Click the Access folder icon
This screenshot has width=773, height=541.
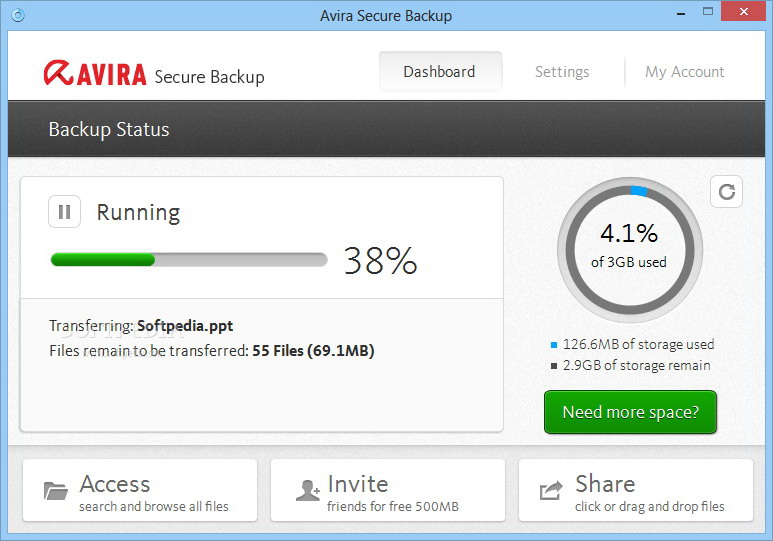[x=56, y=491]
